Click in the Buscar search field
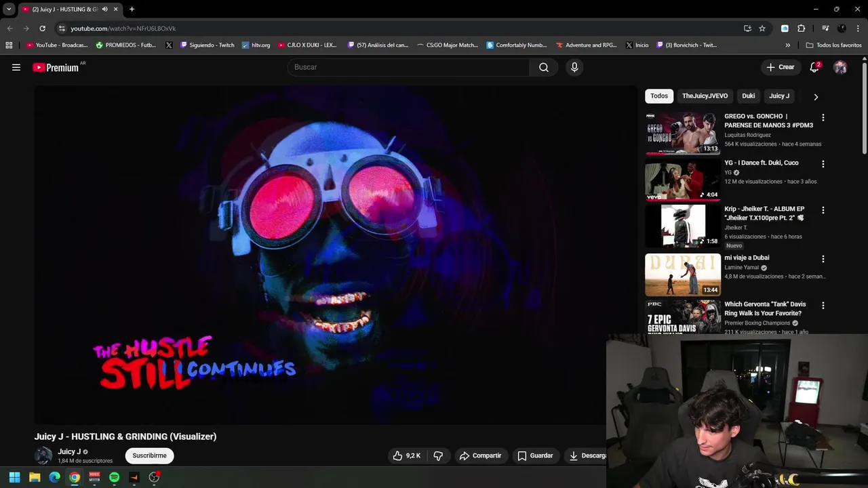Image resolution: width=868 pixels, height=488 pixels. 409,67
